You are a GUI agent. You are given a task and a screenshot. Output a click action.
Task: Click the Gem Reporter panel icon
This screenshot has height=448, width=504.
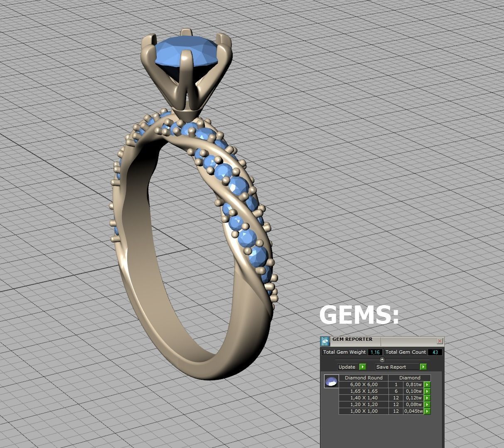tap(325, 342)
